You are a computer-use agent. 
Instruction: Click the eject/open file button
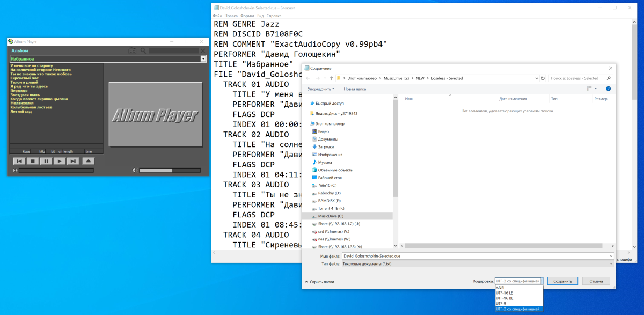(89, 161)
